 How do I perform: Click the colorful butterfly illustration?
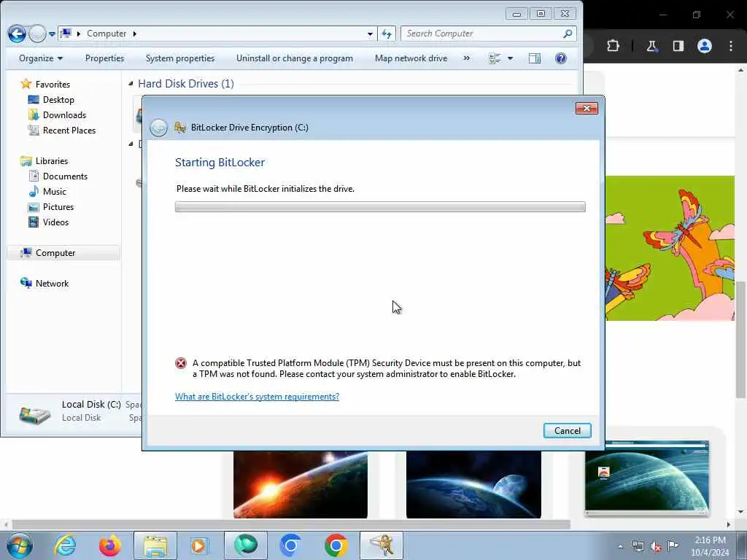click(670, 248)
